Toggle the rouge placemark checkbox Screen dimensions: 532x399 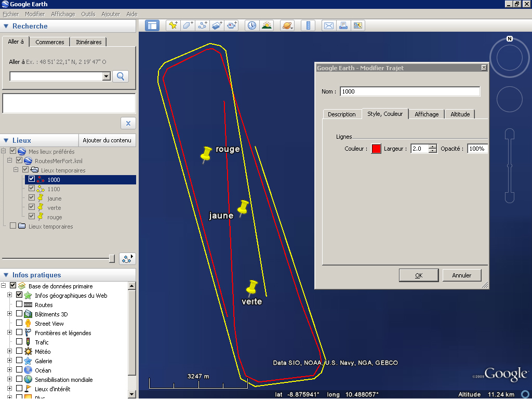point(32,216)
